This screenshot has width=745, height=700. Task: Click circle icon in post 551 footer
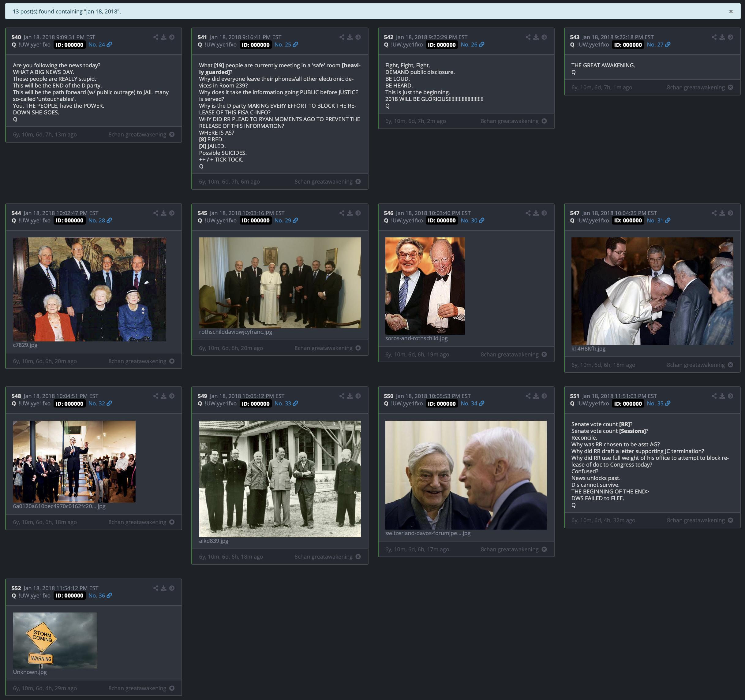tap(730, 520)
